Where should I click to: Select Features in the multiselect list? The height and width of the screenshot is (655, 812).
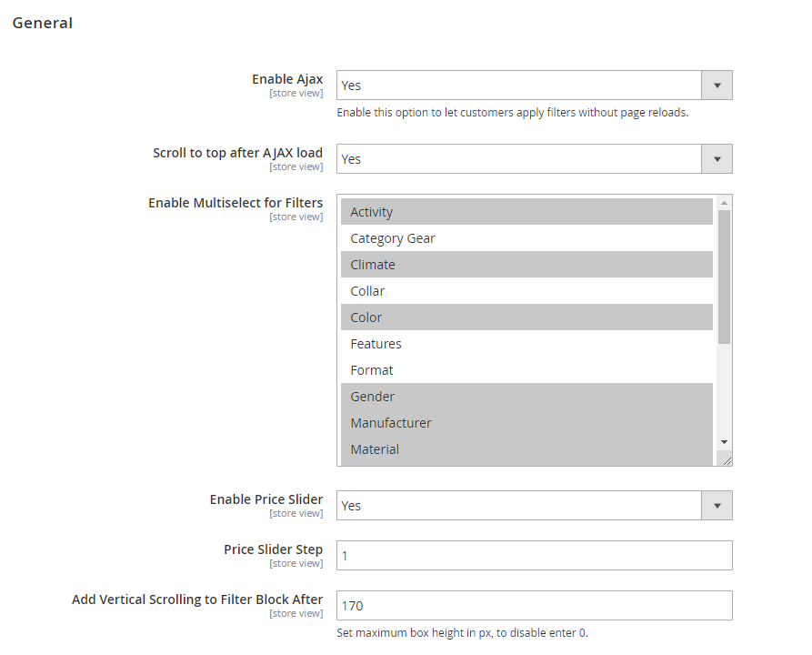click(526, 344)
